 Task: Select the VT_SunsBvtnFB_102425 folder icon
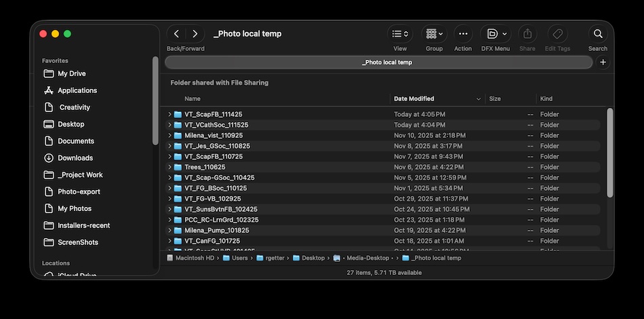[x=178, y=209]
